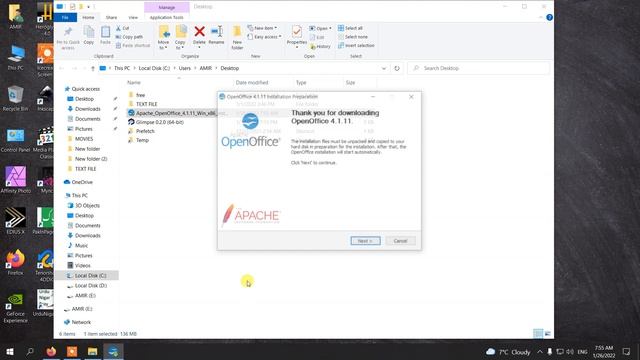Click Users in the address breadcrumb
Viewport: 640px width, 360px height.
tap(184, 68)
